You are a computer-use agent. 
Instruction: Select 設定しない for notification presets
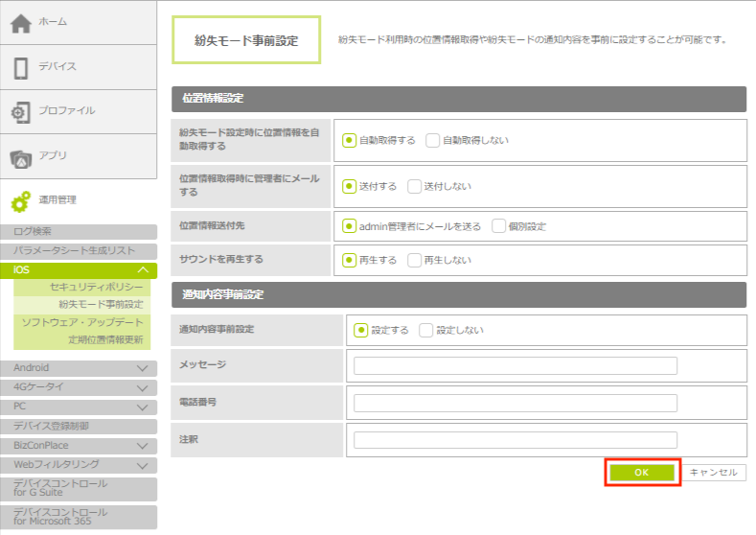[426, 330]
